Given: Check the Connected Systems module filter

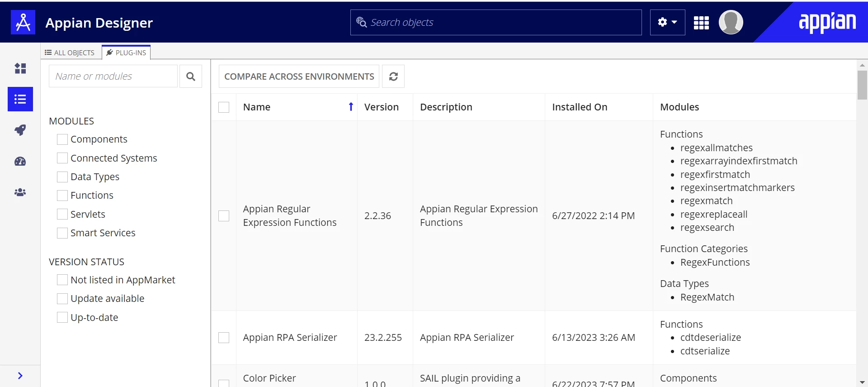Looking at the screenshot, I should [x=62, y=158].
